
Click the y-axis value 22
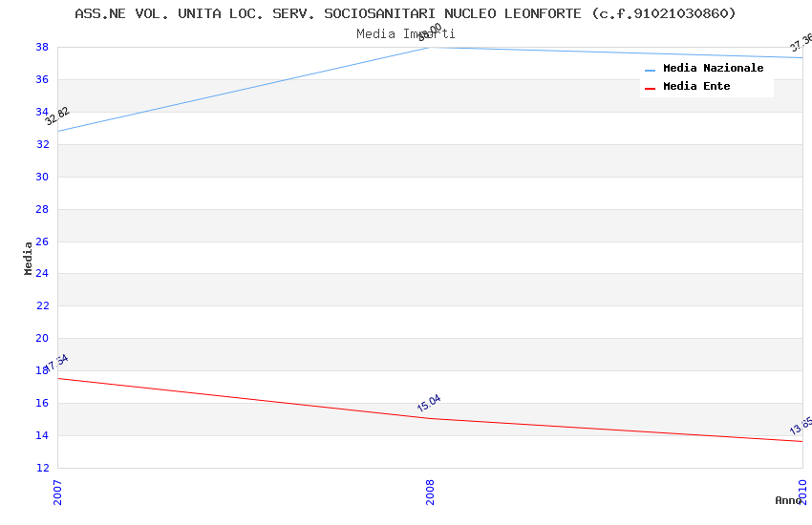tap(42, 305)
